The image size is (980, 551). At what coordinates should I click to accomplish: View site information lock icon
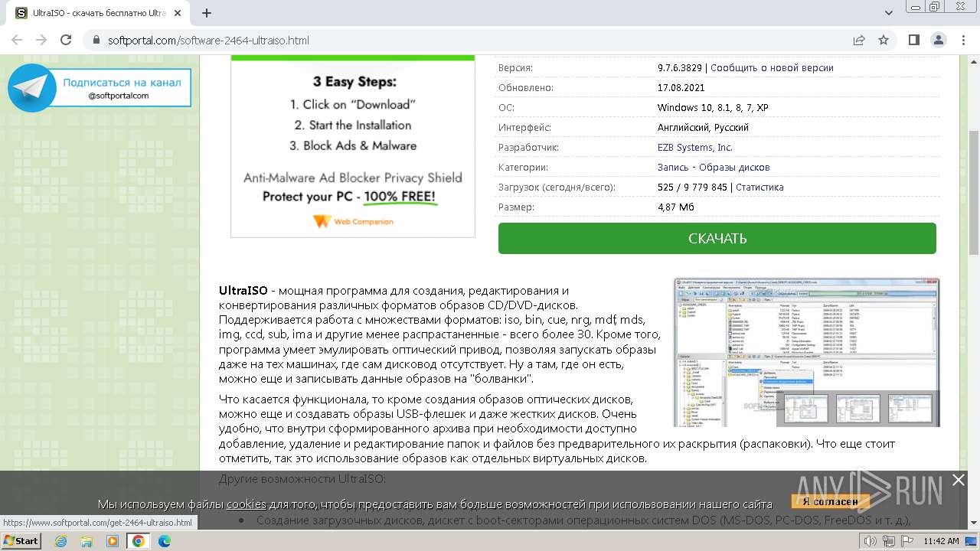[x=96, y=40]
